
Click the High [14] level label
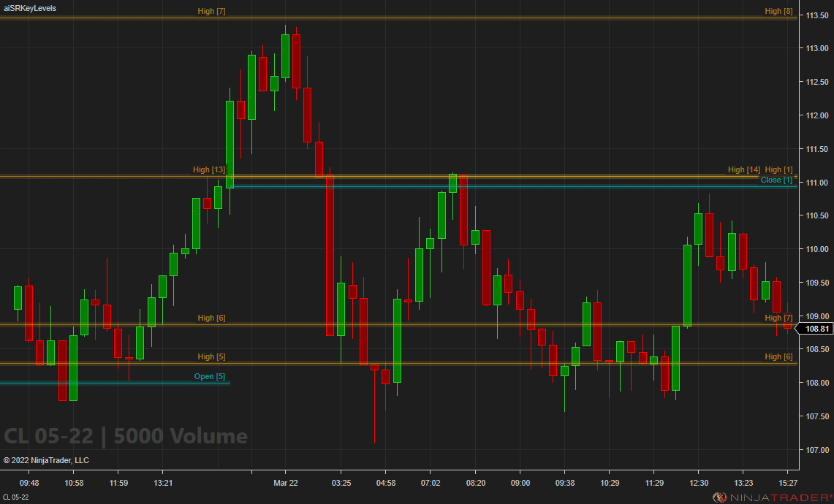coord(744,169)
